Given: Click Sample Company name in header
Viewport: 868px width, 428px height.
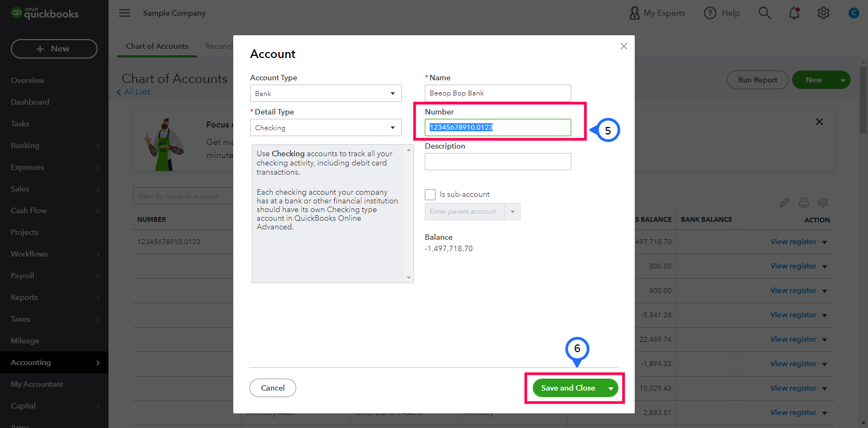Looking at the screenshot, I should click(x=174, y=13).
